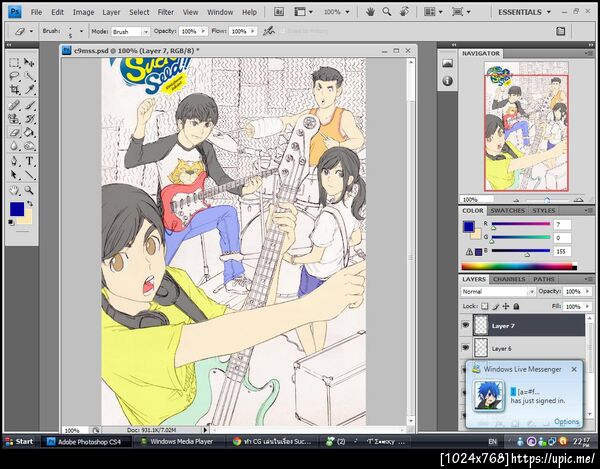
Task: Open the File menu
Action: 36,12
